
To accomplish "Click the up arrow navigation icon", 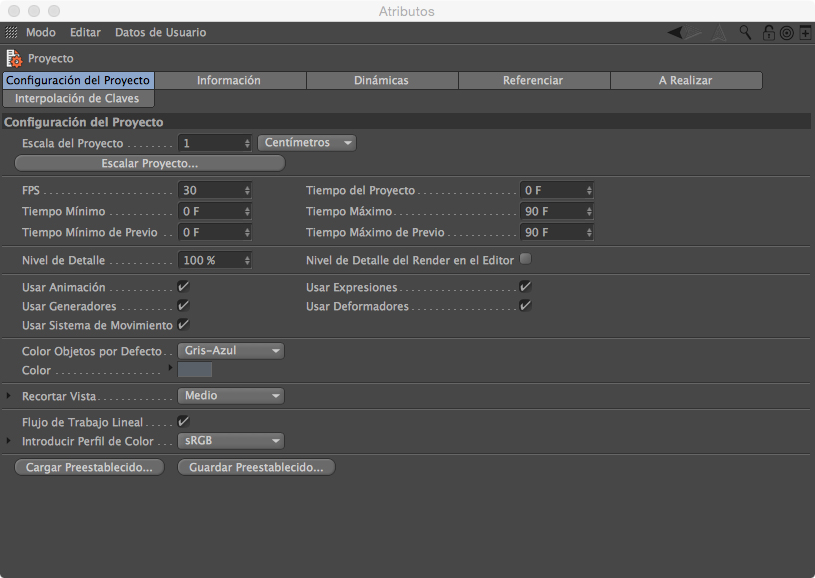I will tap(720, 33).
